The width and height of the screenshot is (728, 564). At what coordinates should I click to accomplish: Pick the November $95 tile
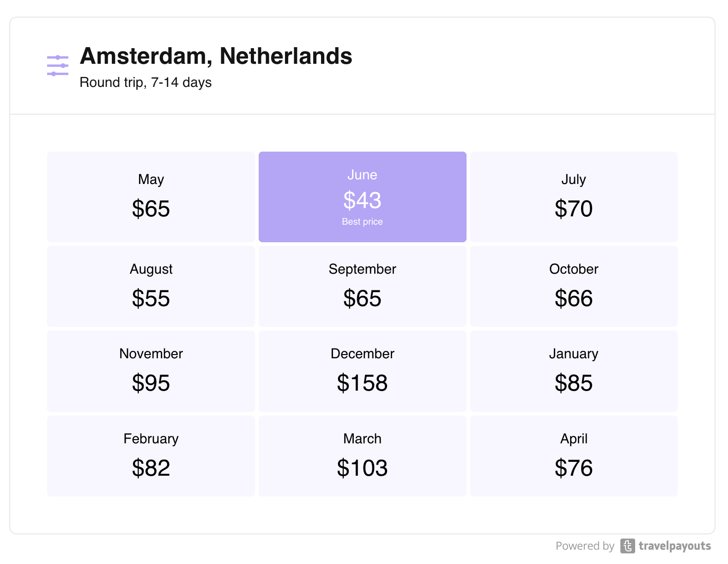(x=151, y=371)
